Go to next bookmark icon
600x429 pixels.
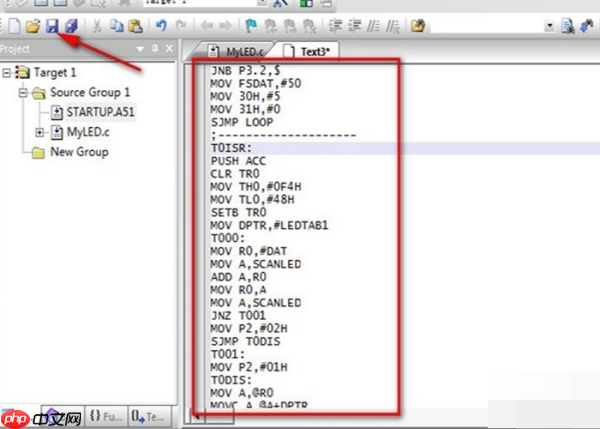point(290,26)
